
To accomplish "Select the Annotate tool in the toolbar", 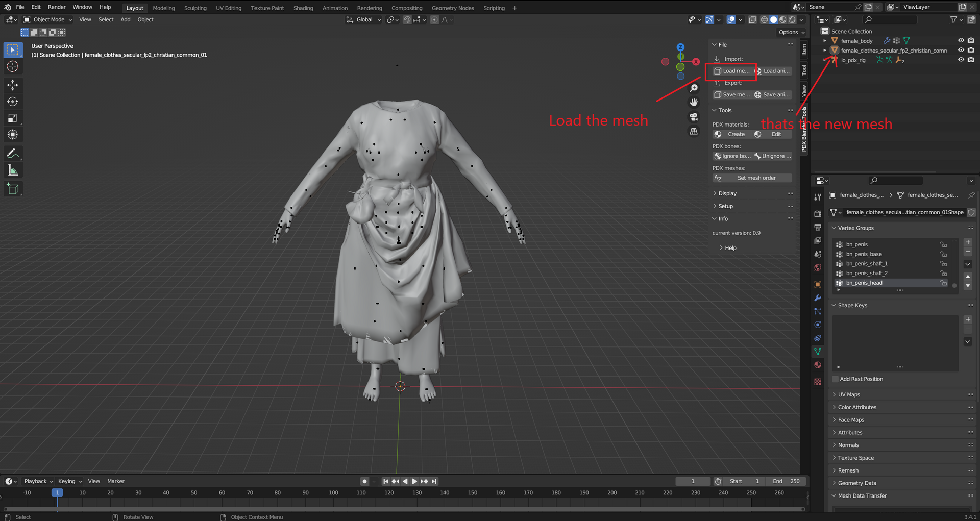I will pyautogui.click(x=13, y=153).
